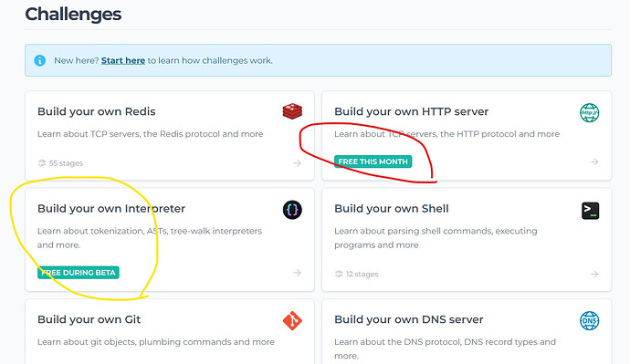The image size is (630, 364).
Task: Open Build your own Interpreter challenge
Action: coord(111,209)
